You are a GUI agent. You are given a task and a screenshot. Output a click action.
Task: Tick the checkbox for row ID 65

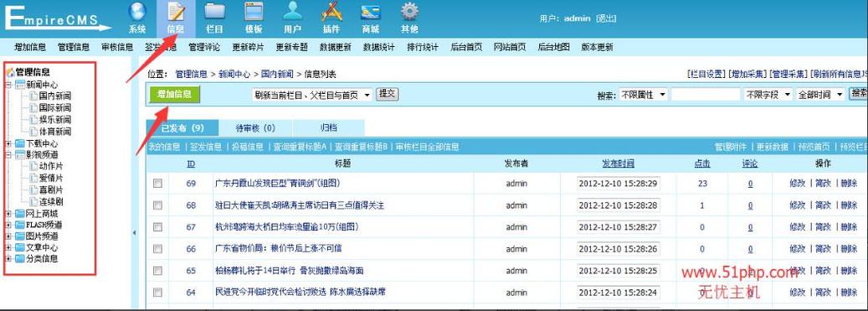tap(157, 271)
